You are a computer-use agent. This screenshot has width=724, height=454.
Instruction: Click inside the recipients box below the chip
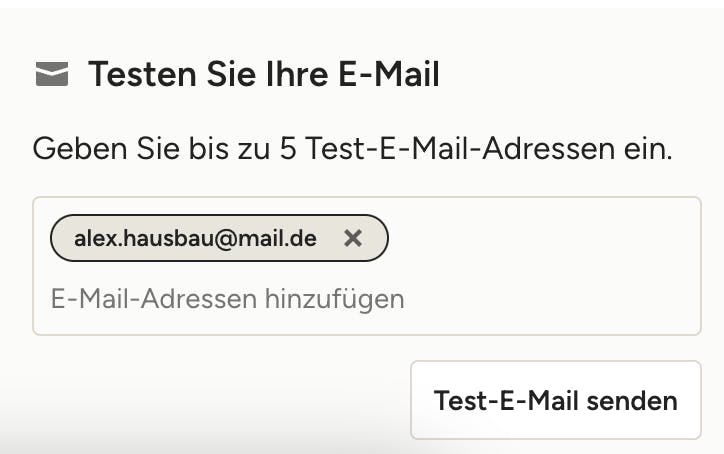coord(500,300)
